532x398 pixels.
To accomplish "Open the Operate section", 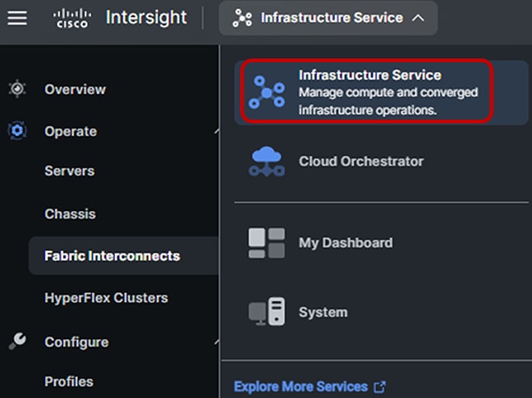I will 71,131.
